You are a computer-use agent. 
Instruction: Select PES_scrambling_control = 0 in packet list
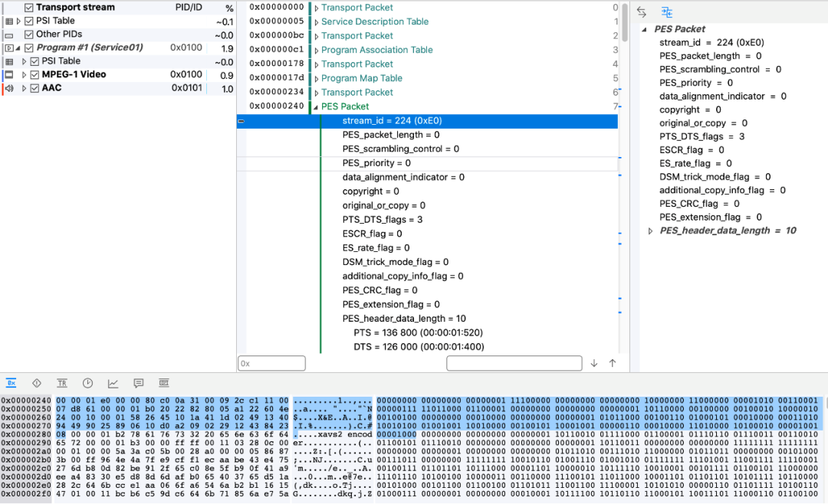[401, 149]
